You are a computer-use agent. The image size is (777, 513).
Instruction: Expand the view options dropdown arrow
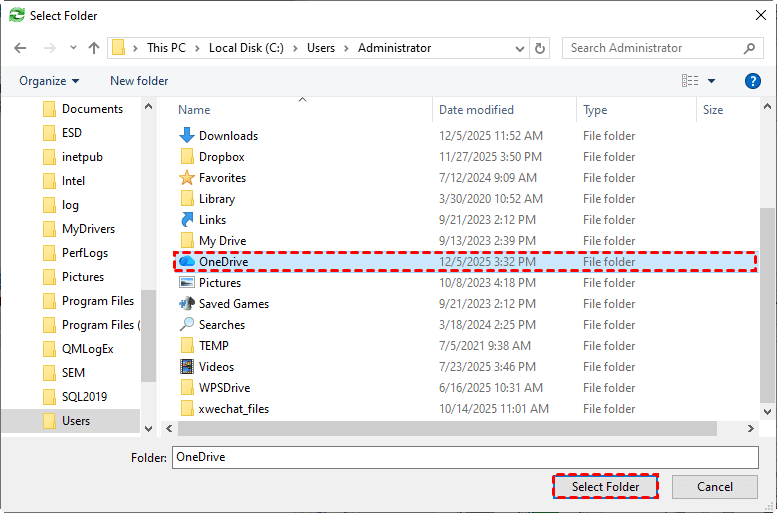coord(712,81)
